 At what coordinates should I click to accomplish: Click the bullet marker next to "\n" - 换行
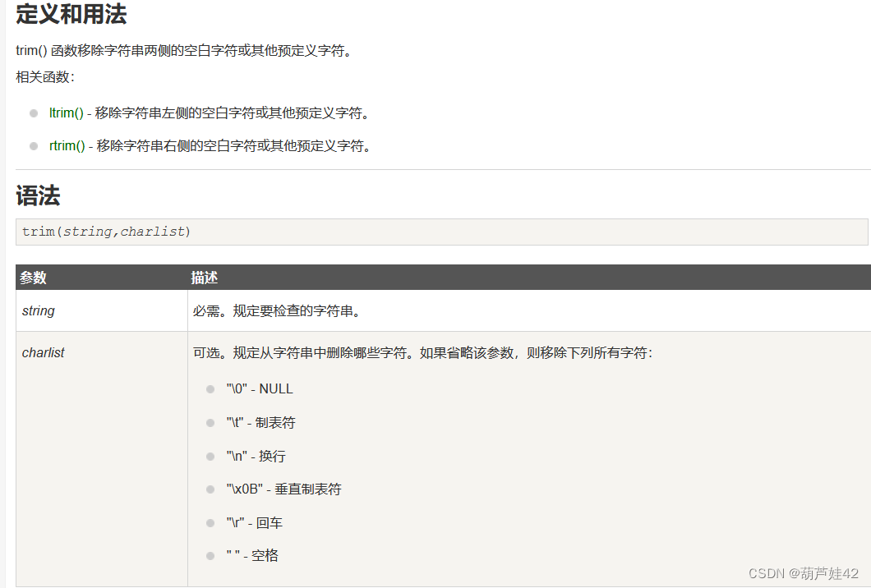point(210,456)
